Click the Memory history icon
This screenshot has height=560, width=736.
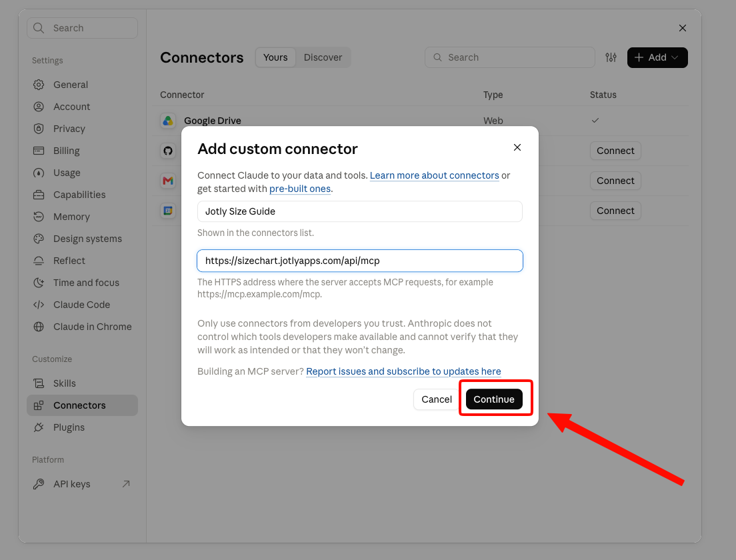coord(39,217)
